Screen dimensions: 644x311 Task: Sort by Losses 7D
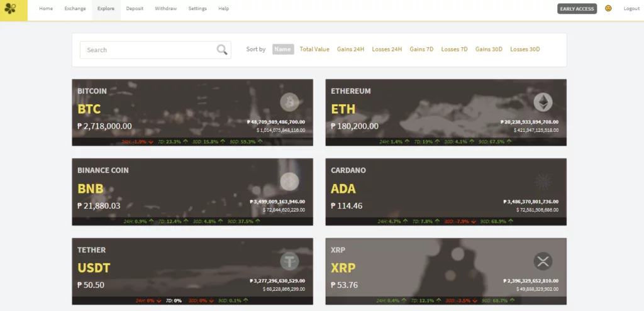point(454,49)
